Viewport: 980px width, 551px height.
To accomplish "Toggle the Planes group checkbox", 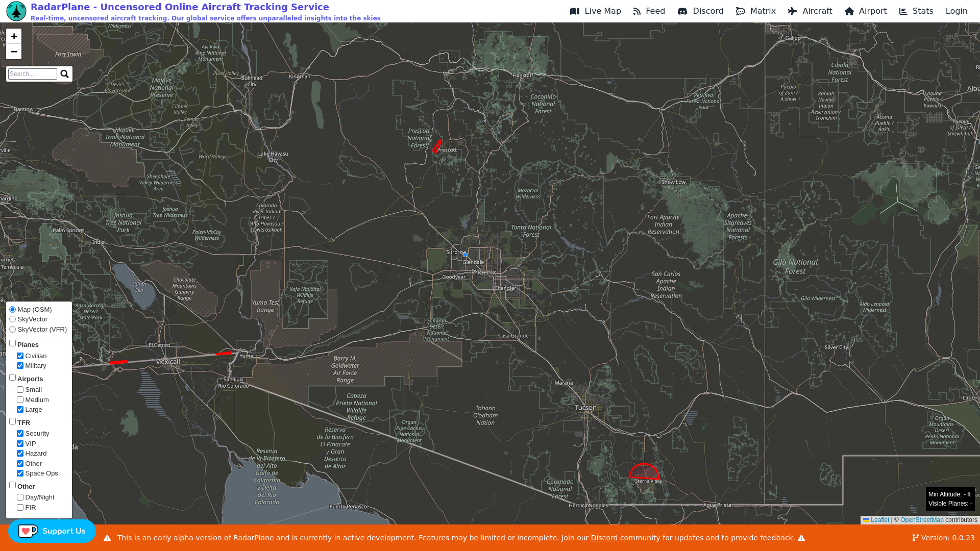I will pos(13,343).
